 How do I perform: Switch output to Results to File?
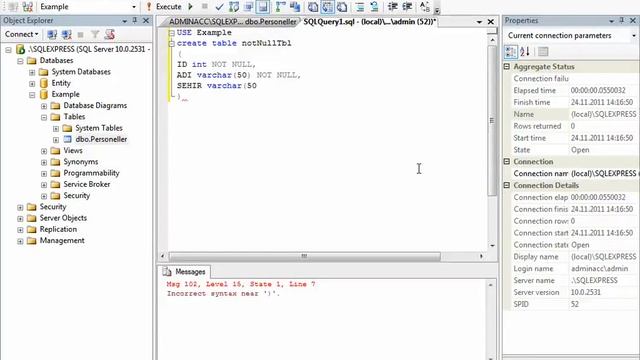[342, 7]
